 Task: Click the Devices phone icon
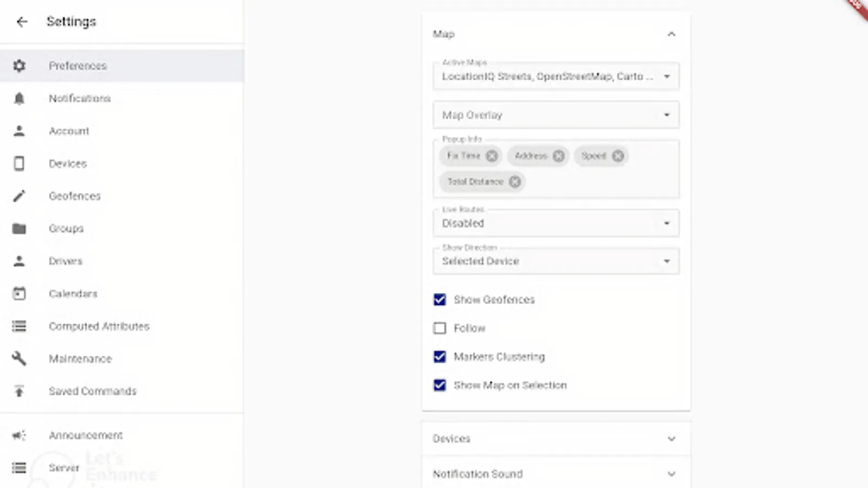pos(20,163)
